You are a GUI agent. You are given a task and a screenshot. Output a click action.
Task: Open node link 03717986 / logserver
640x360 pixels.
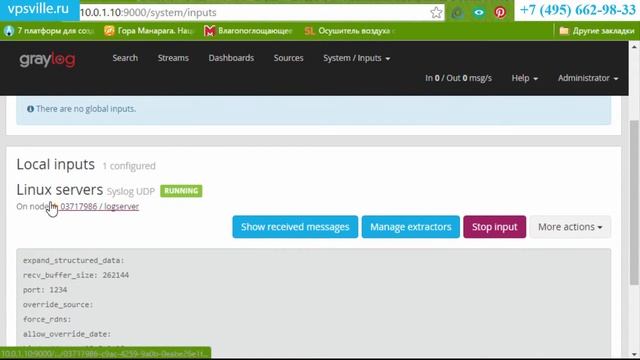pos(100,207)
